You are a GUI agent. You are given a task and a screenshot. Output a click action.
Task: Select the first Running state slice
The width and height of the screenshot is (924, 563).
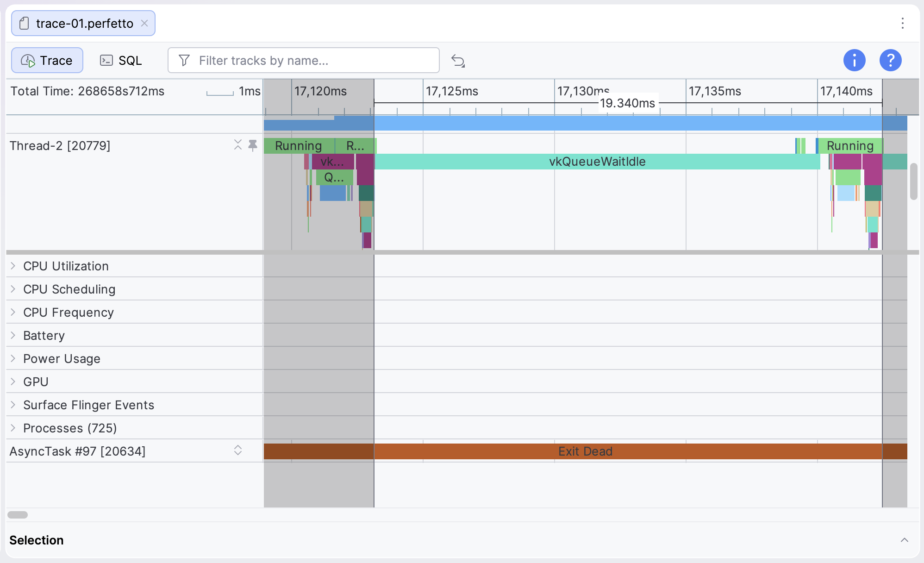299,146
